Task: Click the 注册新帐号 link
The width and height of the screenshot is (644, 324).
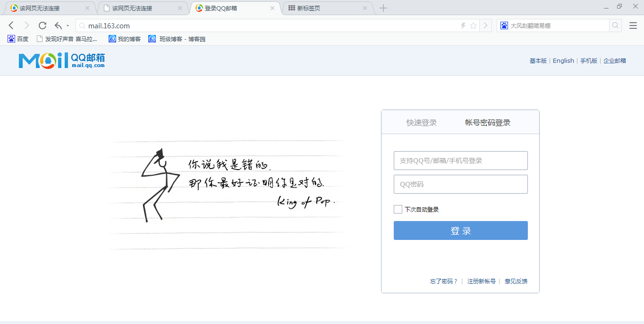Action: 481,281
